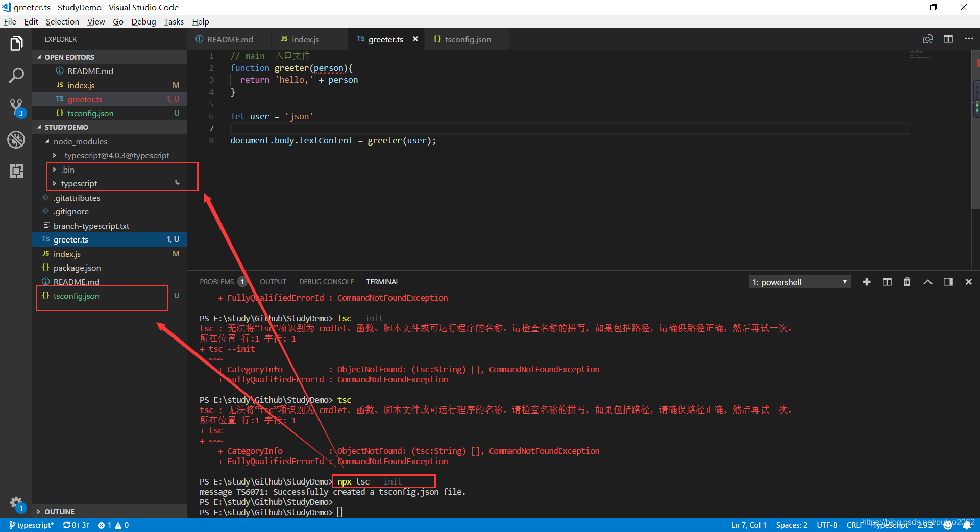Click the smiley feedback icon
Viewport: 980px width, 532px height.
point(948,525)
